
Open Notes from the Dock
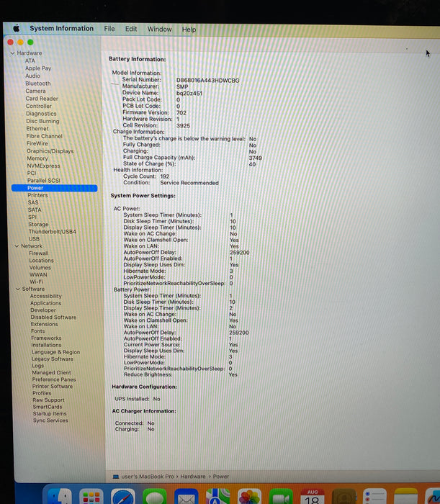(406, 496)
